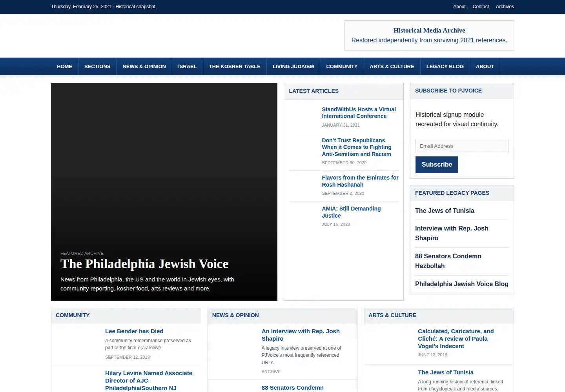Read Flavors from the Emirates for Rosh Hashanah
This screenshot has height=392, width=565.
coord(360,181)
